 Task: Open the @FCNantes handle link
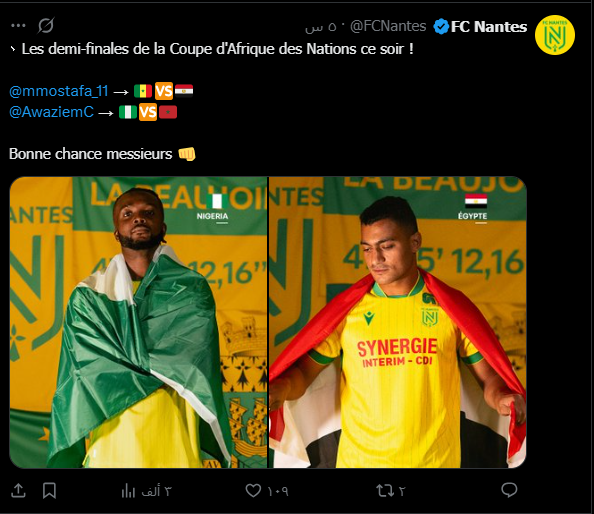pos(388,26)
